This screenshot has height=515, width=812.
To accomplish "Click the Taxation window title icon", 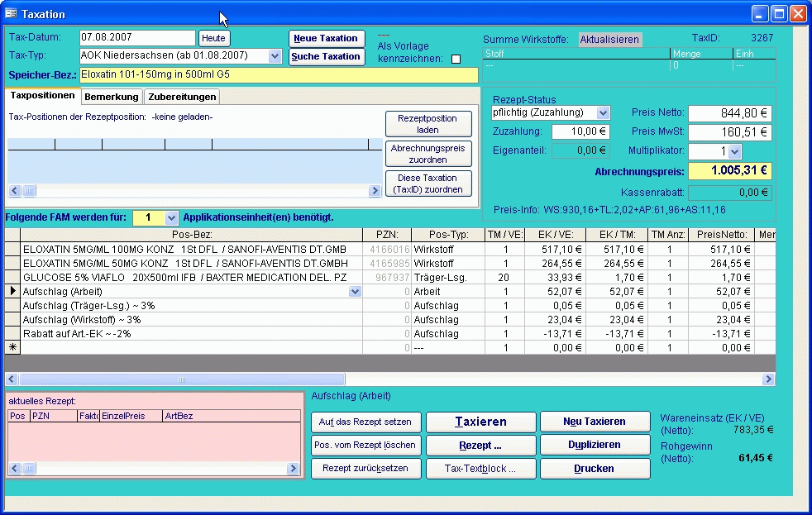I will click(x=11, y=14).
